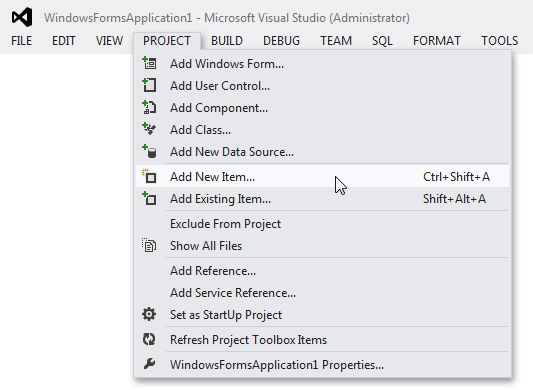533x390 pixels.
Task: Open the EDIT menu
Action: (x=64, y=41)
